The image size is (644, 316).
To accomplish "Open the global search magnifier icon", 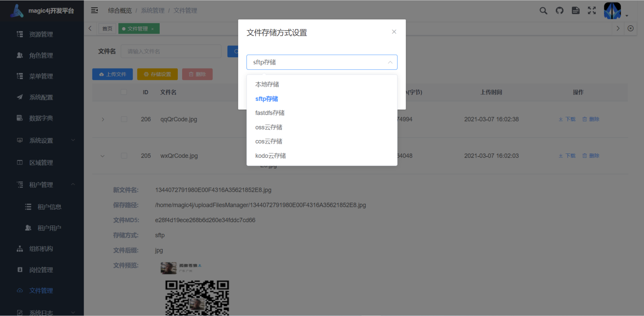I will [543, 10].
